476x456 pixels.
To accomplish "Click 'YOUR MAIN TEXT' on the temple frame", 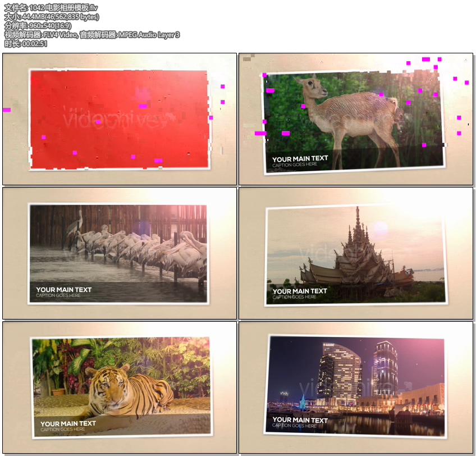I will pyautogui.click(x=300, y=291).
